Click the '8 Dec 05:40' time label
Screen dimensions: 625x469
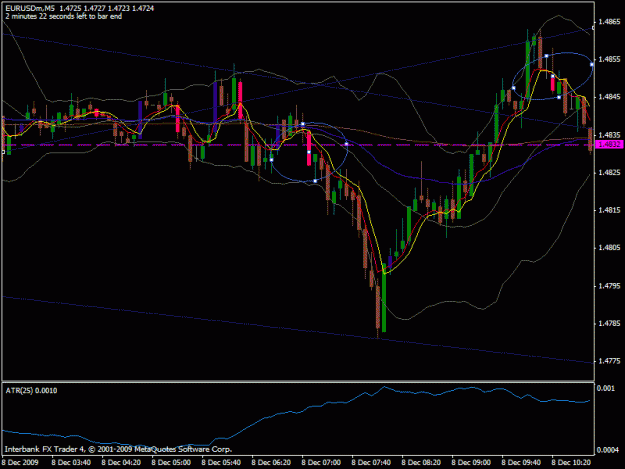click(221, 462)
